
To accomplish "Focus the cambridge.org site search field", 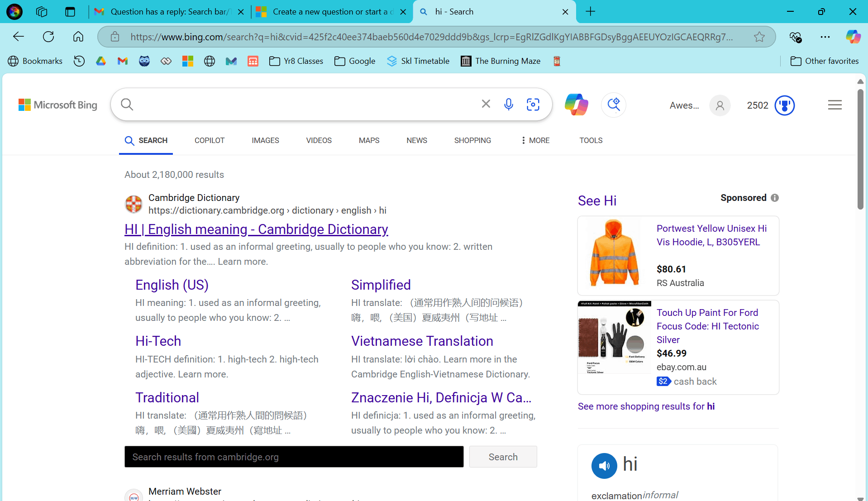I will [x=294, y=457].
